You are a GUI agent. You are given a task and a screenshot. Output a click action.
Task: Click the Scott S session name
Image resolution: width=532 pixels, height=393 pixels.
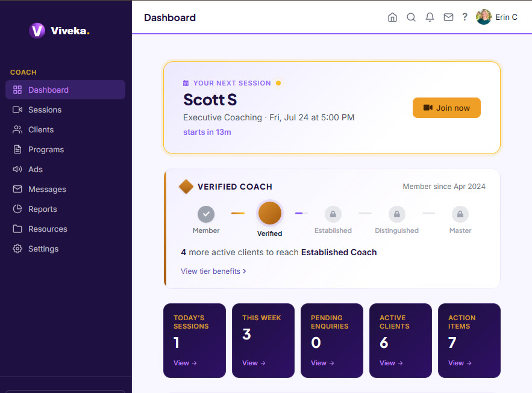click(x=210, y=100)
